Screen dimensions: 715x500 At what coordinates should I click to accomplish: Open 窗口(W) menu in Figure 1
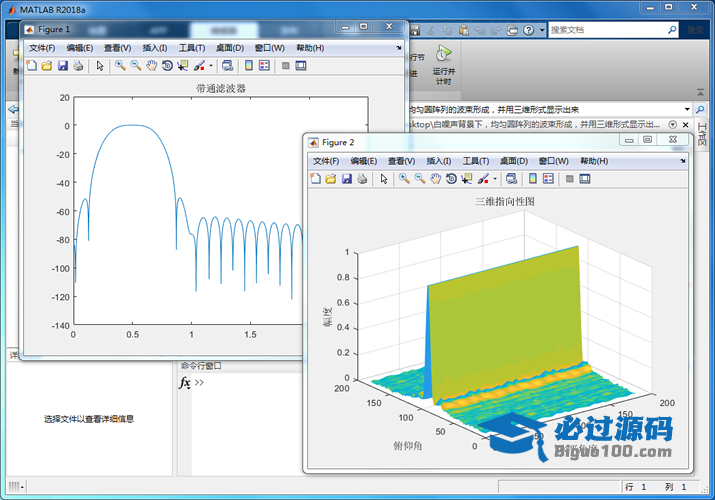click(x=269, y=48)
